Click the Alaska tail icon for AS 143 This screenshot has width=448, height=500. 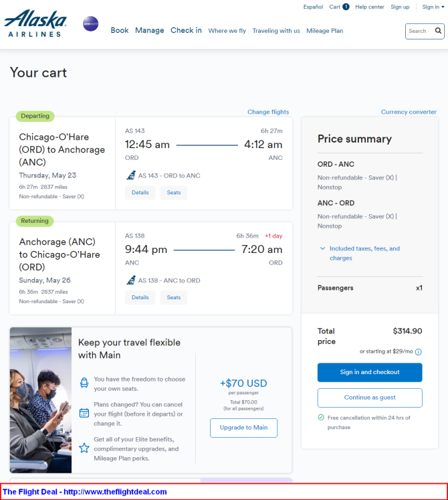131,175
